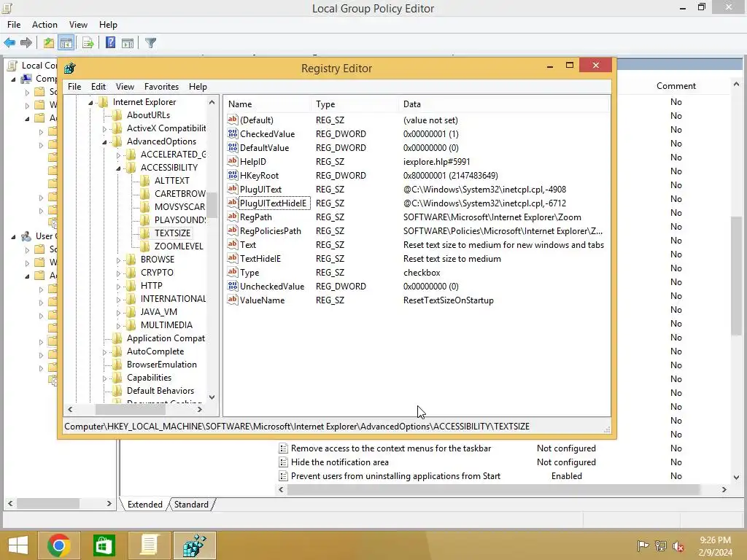Expand the JAVA_VM key
Screen dimensions: 747x560
tap(118, 312)
